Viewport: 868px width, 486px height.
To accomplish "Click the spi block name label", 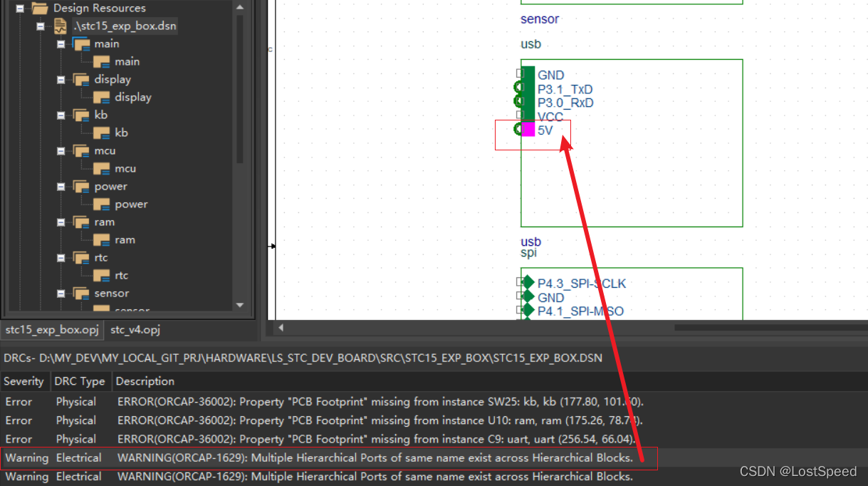I will click(528, 253).
